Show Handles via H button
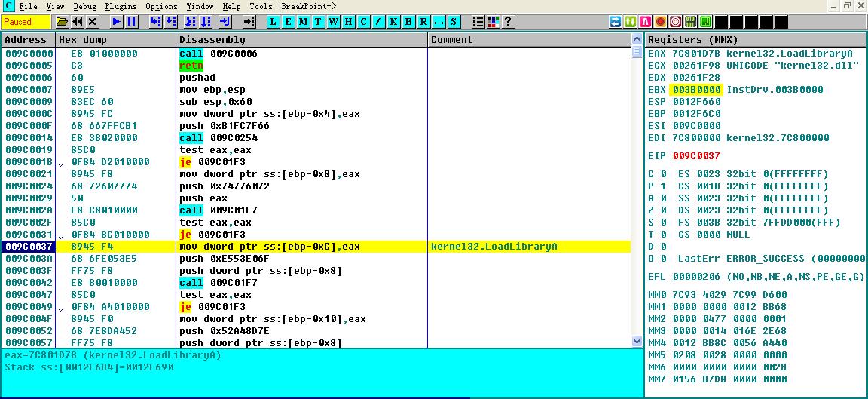This screenshot has height=399, width=868. point(348,22)
